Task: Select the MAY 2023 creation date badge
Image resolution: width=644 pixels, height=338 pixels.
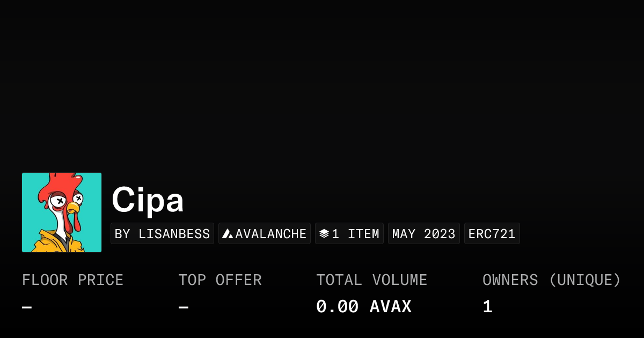Action: [x=423, y=234]
